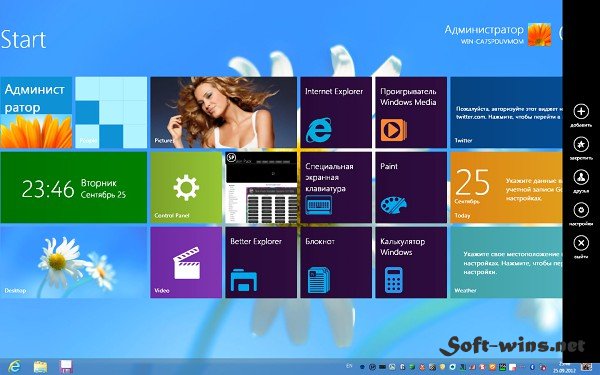Image resolution: width=600 pixels, height=375 pixels.
Task: Open the Pictures tile with woman photo
Action: pyautogui.click(x=223, y=112)
